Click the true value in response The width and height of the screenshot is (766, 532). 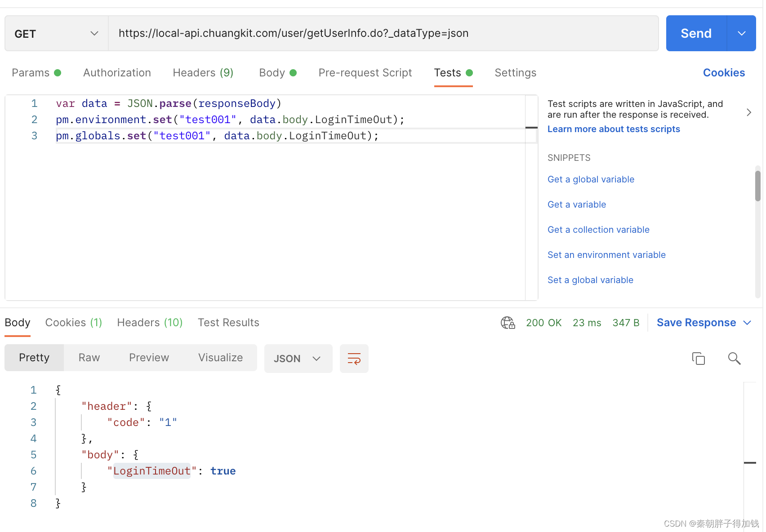click(x=223, y=471)
